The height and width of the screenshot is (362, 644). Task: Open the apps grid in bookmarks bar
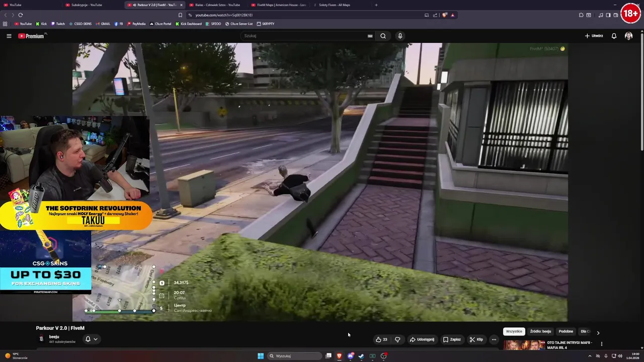5,24
